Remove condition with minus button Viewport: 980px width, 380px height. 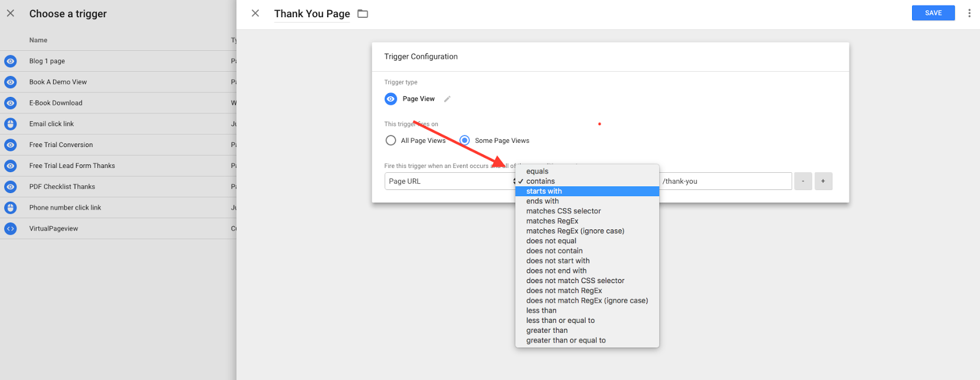point(803,181)
